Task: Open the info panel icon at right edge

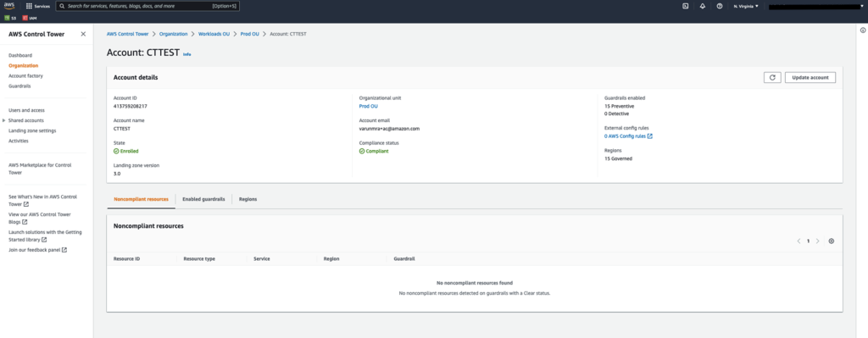Action: tap(862, 30)
